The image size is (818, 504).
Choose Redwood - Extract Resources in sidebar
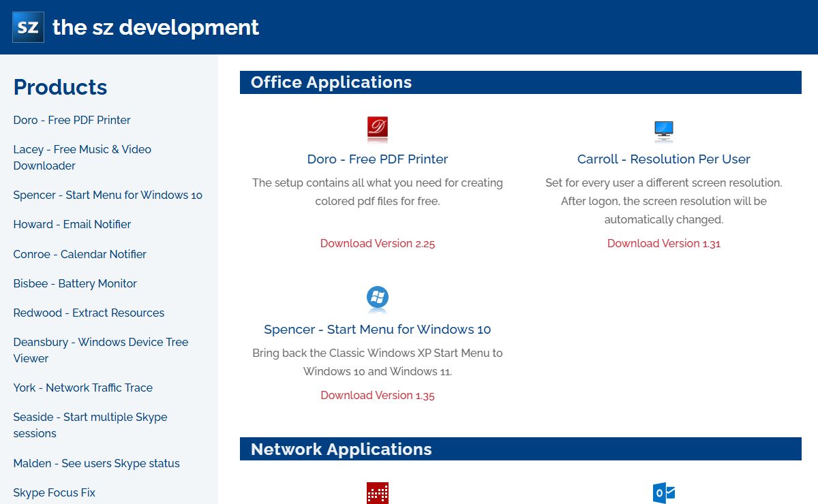coord(89,313)
